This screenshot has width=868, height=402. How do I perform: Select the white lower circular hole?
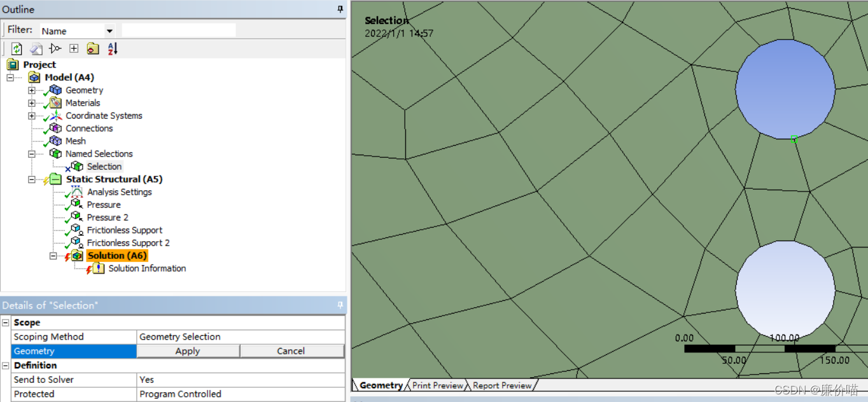(x=785, y=290)
